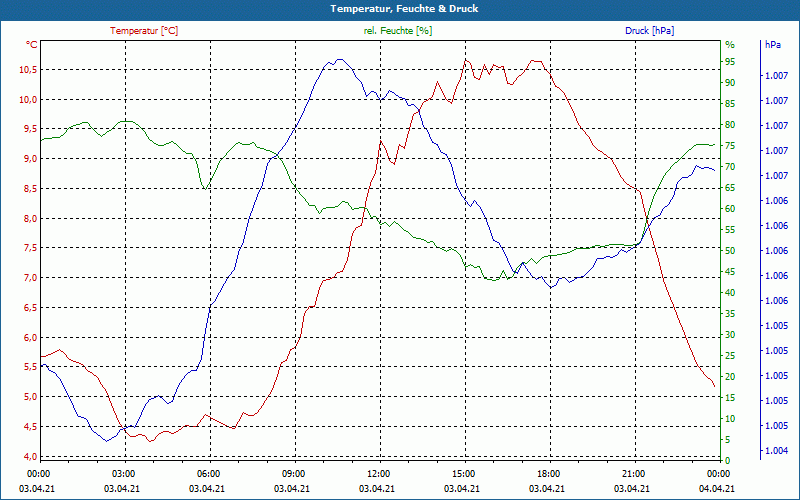The image size is (800, 500).
Task: Click the '50' humidity axis value
Action: point(730,251)
